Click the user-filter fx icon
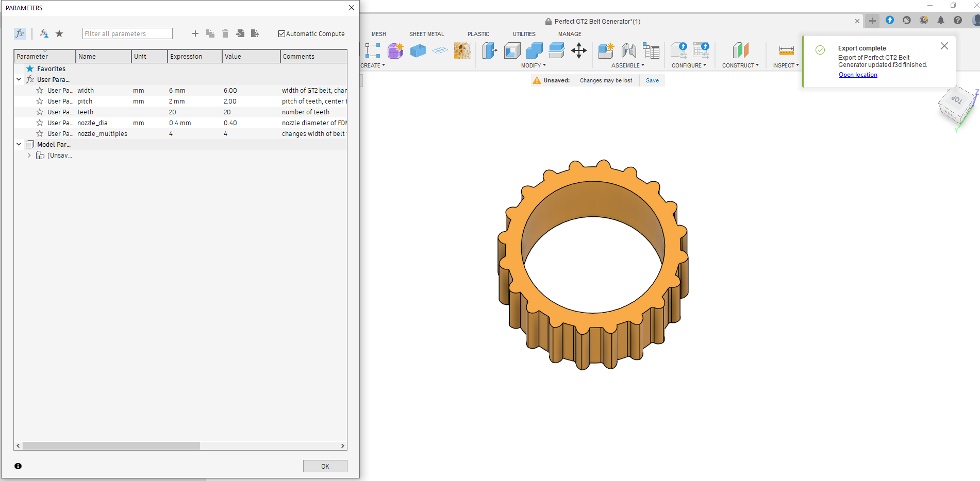This screenshot has width=980, height=481. point(44,33)
